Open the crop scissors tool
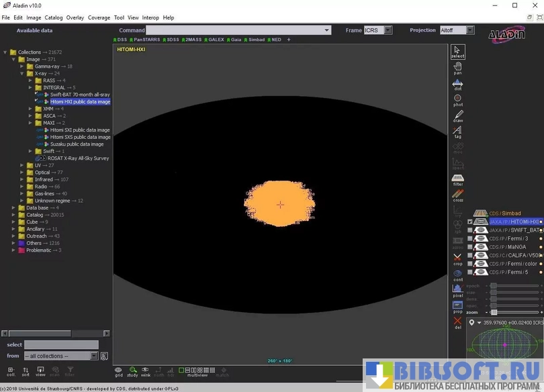Screen dimensions: 544x392 [457, 259]
